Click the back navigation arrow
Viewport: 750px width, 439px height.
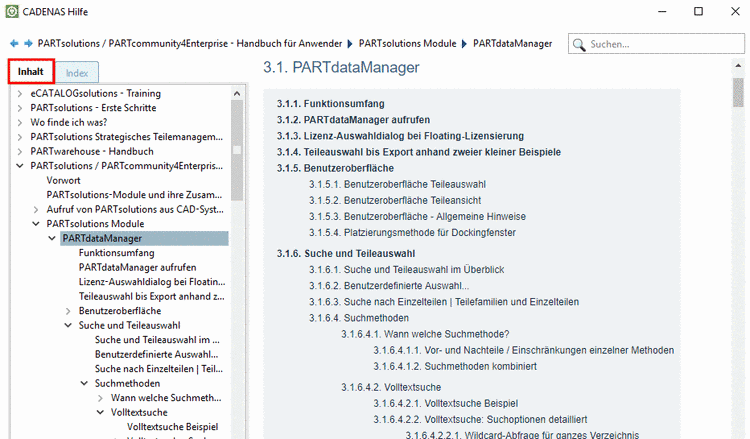point(14,44)
